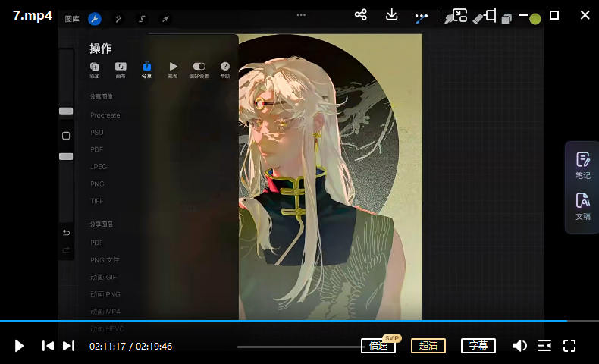Click the video progress bar

[x=303, y=321]
